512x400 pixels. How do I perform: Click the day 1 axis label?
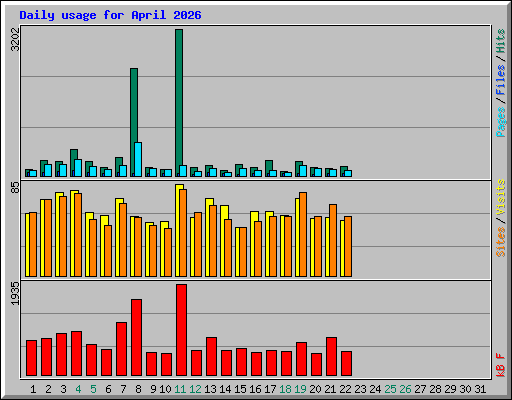coord(33,389)
